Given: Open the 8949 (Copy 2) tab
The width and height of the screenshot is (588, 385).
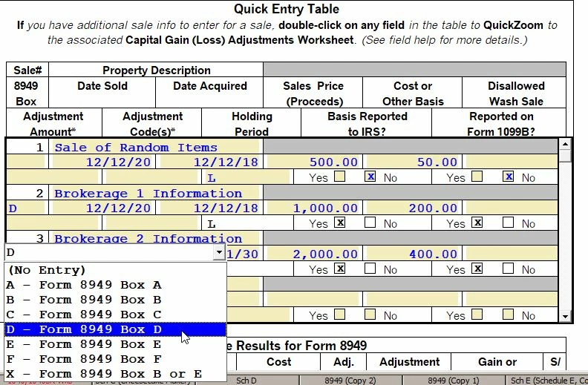Looking at the screenshot, I should 350,381.
